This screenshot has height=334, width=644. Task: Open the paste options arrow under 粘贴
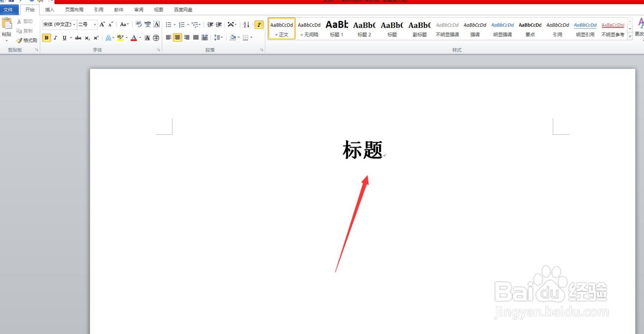pos(6,41)
